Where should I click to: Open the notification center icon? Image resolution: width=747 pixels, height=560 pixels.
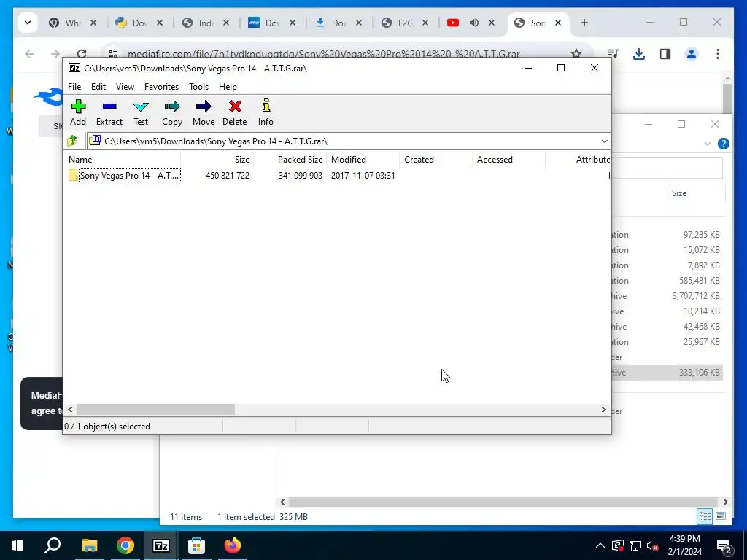(x=724, y=546)
